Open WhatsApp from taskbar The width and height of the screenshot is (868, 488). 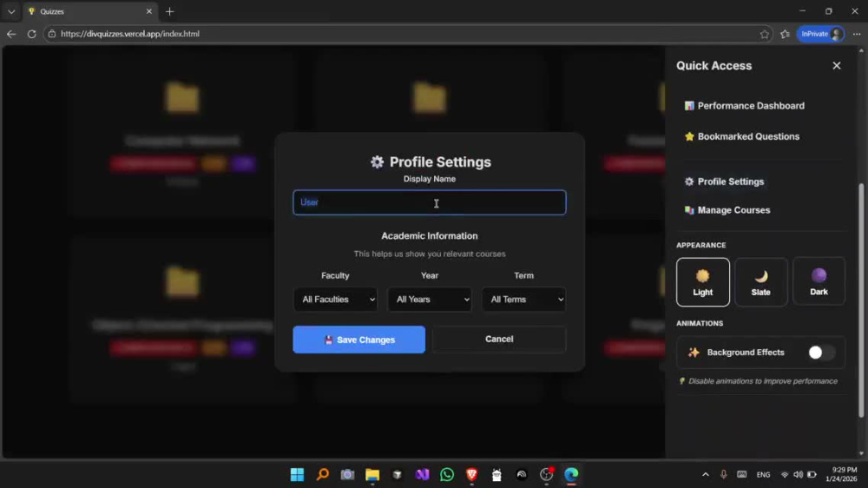tap(447, 475)
